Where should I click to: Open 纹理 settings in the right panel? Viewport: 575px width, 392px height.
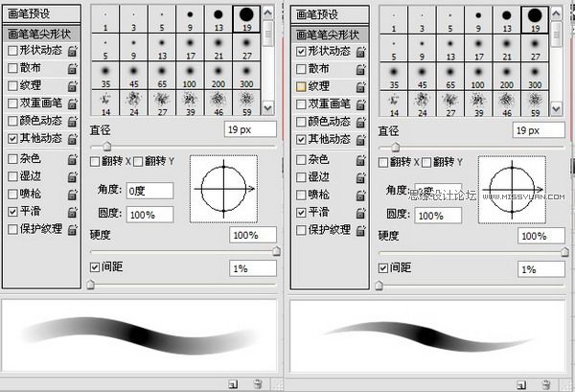323,86
